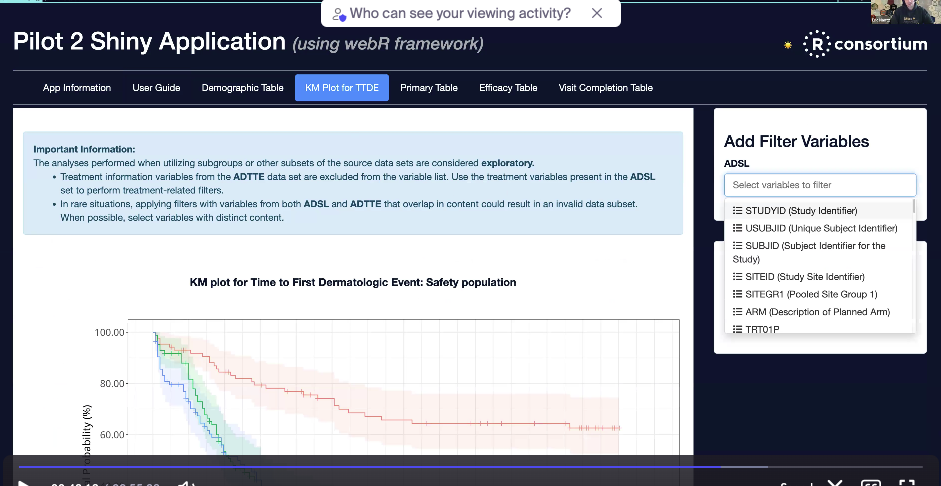
Task: Close the viewing activity notification
Action: 597,13
